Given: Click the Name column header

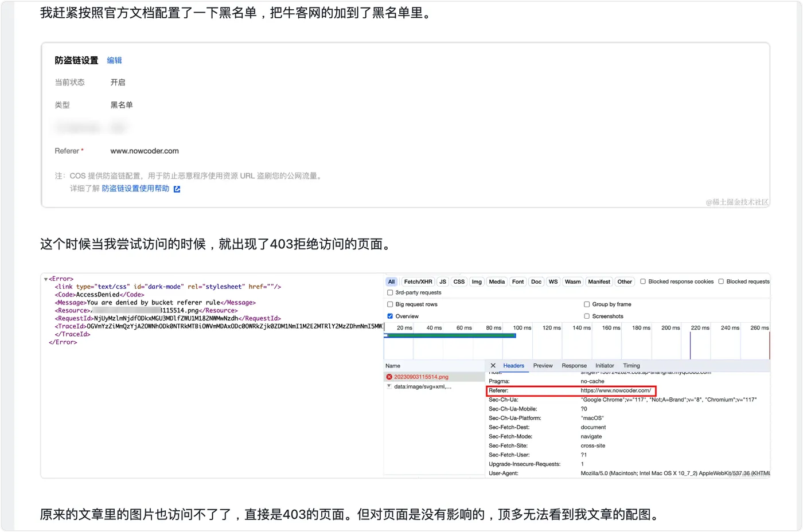Looking at the screenshot, I should tap(434, 366).
